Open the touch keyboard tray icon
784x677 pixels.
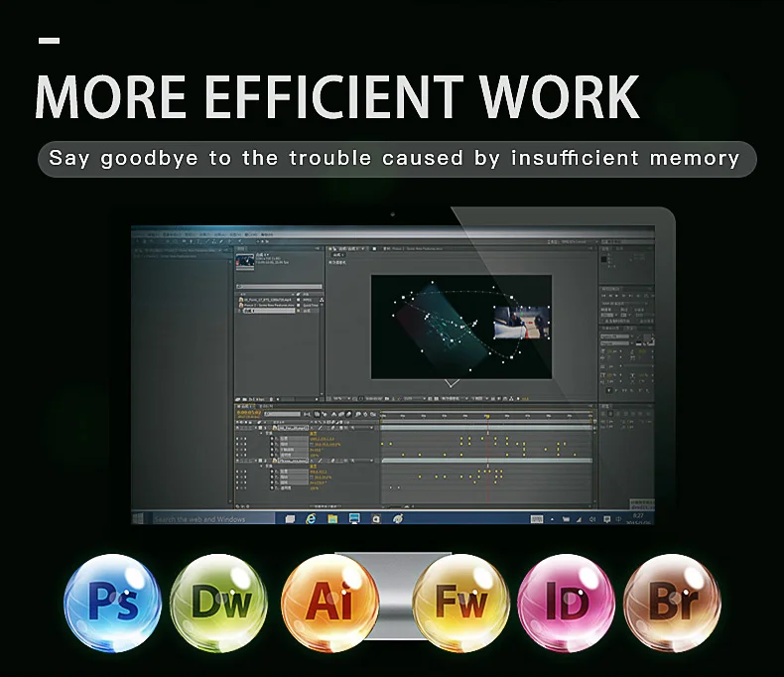[537, 519]
